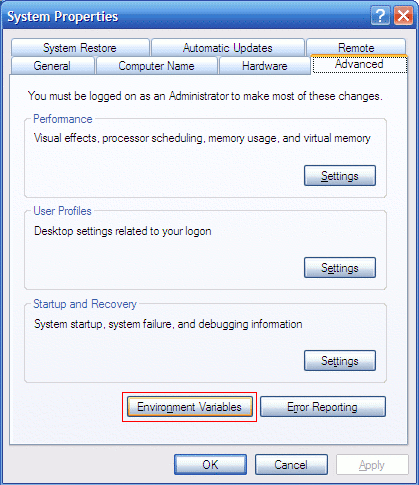
Task: Go to the General tab
Action: [52, 66]
